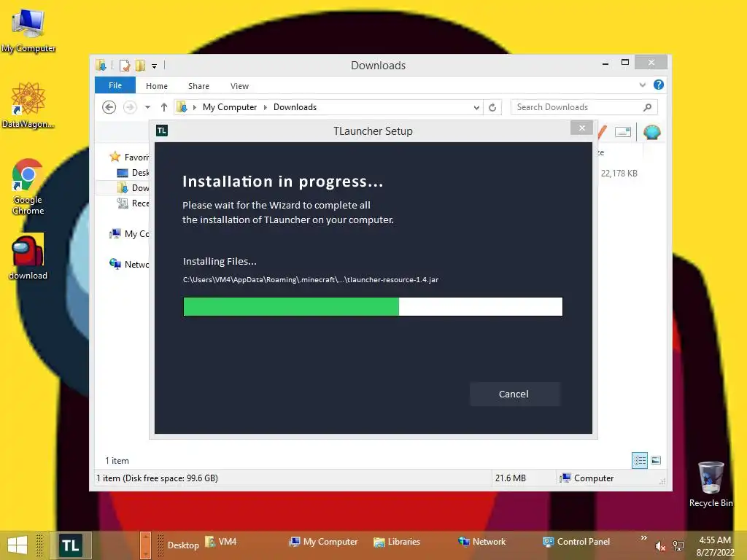The width and height of the screenshot is (747, 560).
Task: Open the Desktop toolbar label on taskbar
Action: click(x=183, y=545)
